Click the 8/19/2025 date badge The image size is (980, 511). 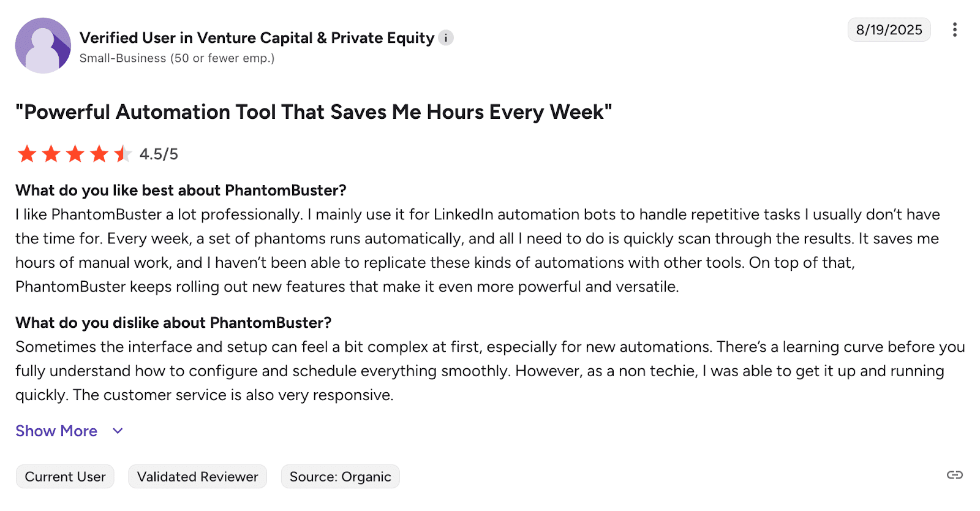(889, 30)
